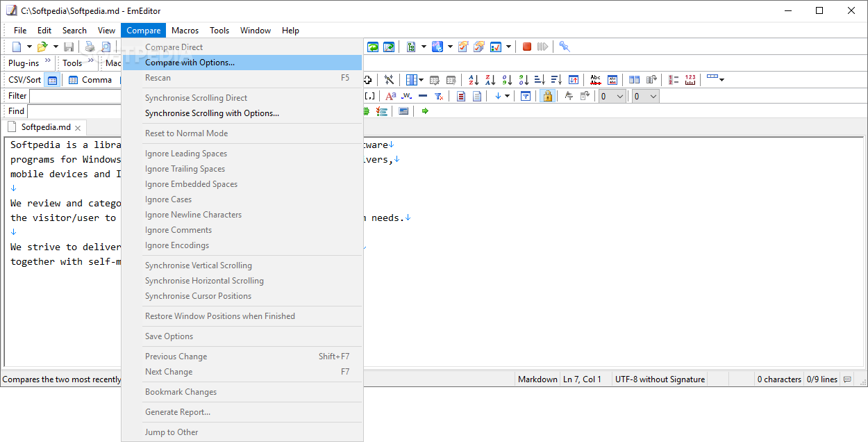Click into the Filter input field

[75, 96]
